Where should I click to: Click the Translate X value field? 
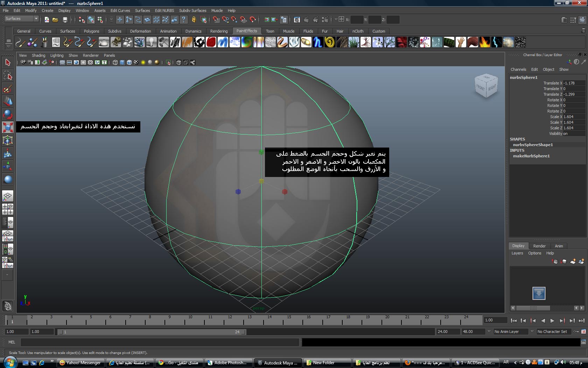(x=573, y=83)
